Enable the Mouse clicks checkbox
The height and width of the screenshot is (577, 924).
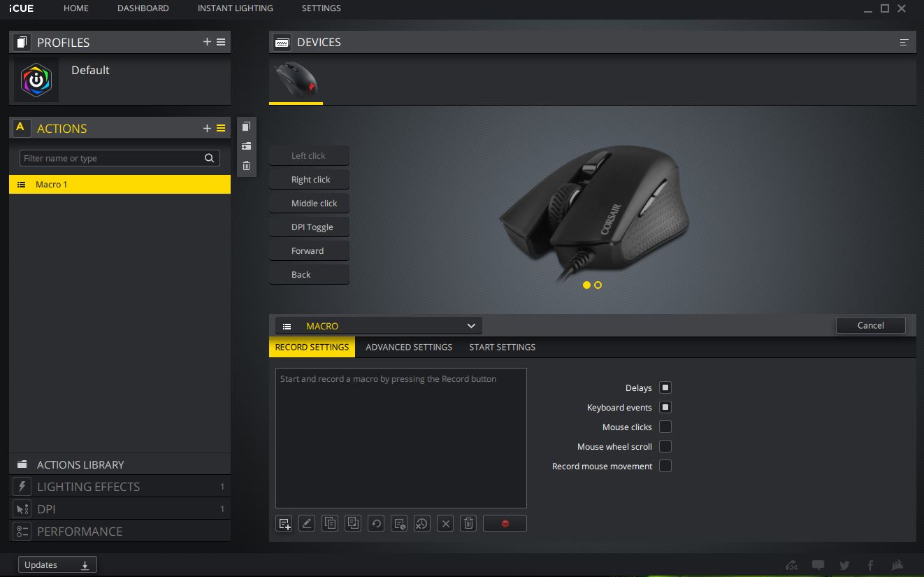(x=665, y=427)
